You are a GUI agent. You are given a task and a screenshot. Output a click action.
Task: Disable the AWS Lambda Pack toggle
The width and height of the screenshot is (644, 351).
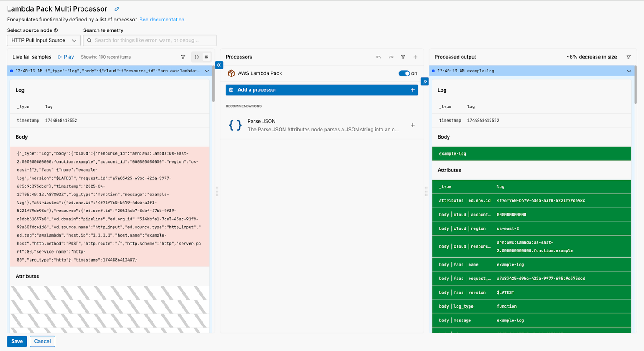pos(404,73)
